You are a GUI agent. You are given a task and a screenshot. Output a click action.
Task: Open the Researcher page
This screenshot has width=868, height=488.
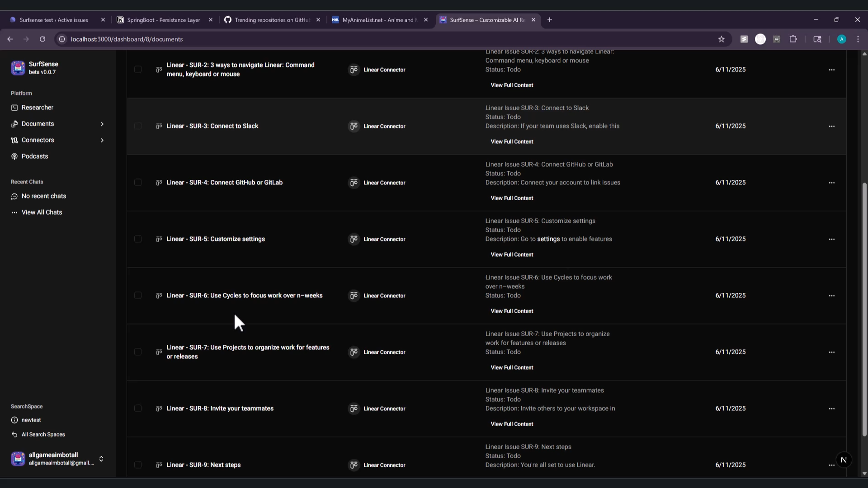click(37, 108)
